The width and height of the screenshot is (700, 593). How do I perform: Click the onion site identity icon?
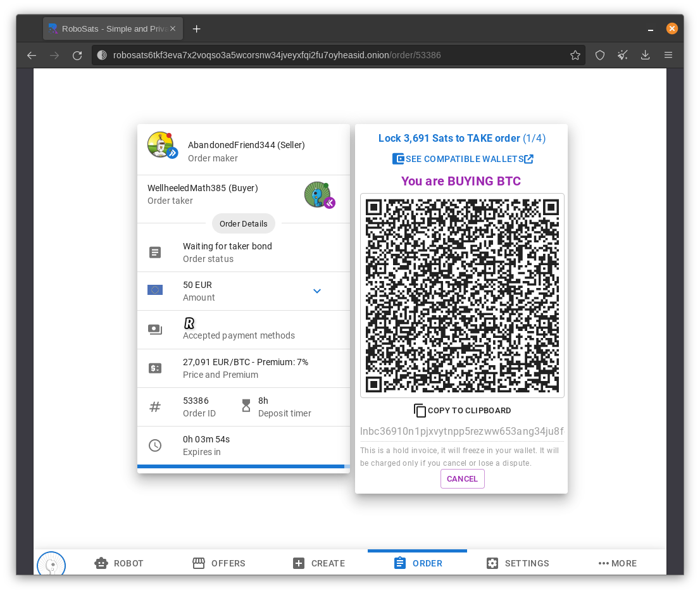103,55
